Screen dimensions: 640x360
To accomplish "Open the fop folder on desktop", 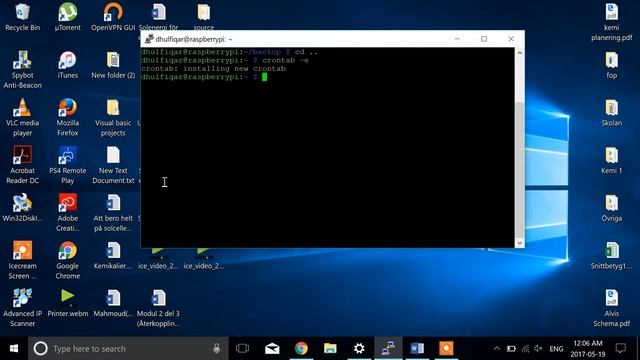I will (x=611, y=65).
